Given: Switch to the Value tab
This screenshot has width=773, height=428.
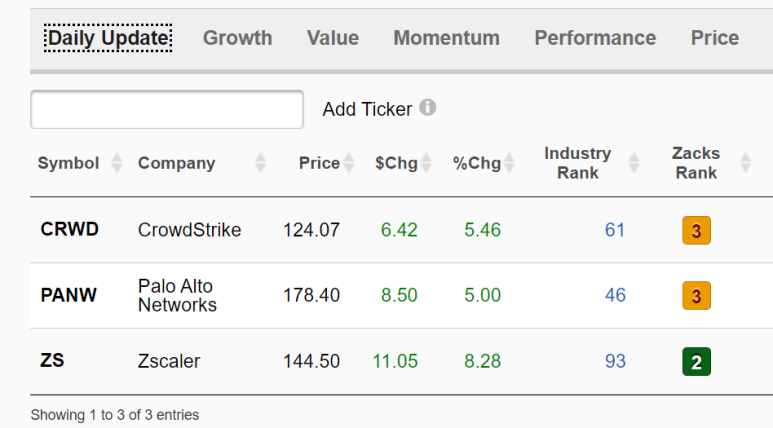Looking at the screenshot, I should coord(333,38).
